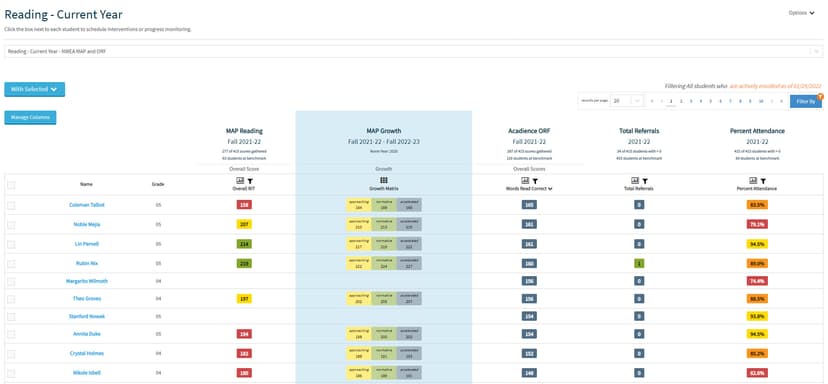Open Nikole Isbell's student profile
The width and height of the screenshot is (828, 384).
[87, 373]
